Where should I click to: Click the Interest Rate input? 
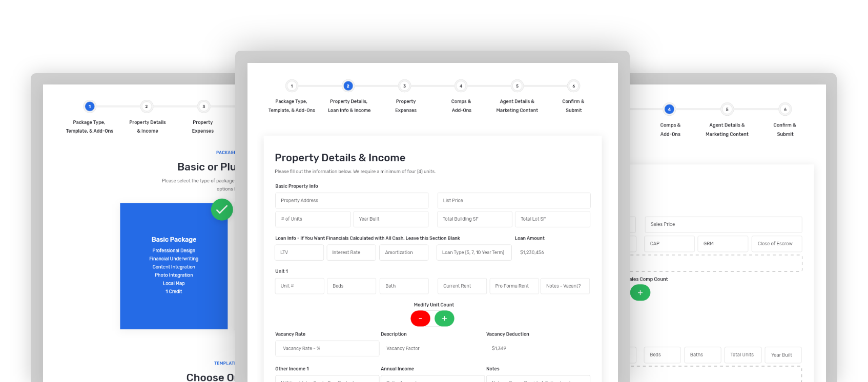pyautogui.click(x=352, y=252)
